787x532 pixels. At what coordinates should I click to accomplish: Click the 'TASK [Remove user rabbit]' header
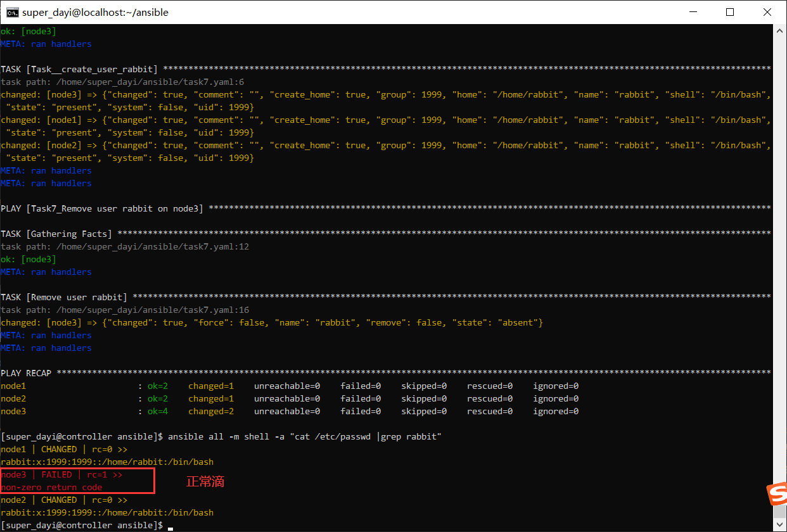(386, 297)
